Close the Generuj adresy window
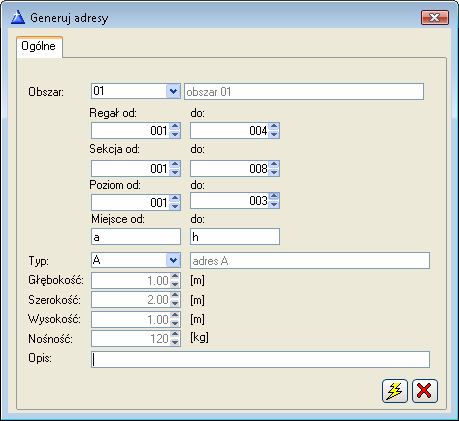459x421 pixels. pos(435,17)
